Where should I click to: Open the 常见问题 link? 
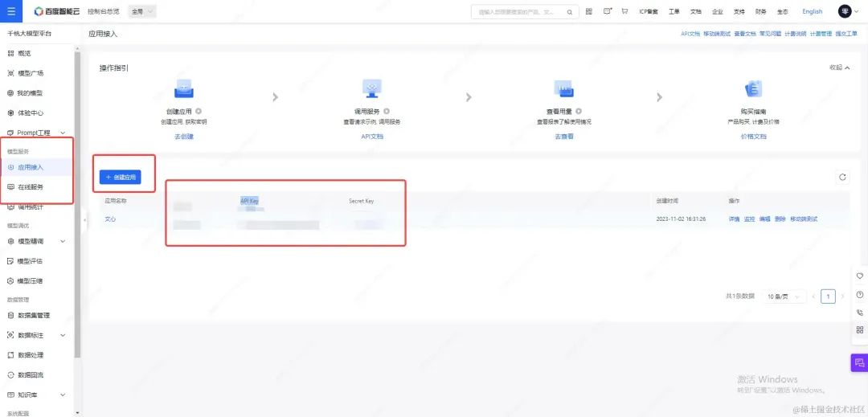point(770,34)
